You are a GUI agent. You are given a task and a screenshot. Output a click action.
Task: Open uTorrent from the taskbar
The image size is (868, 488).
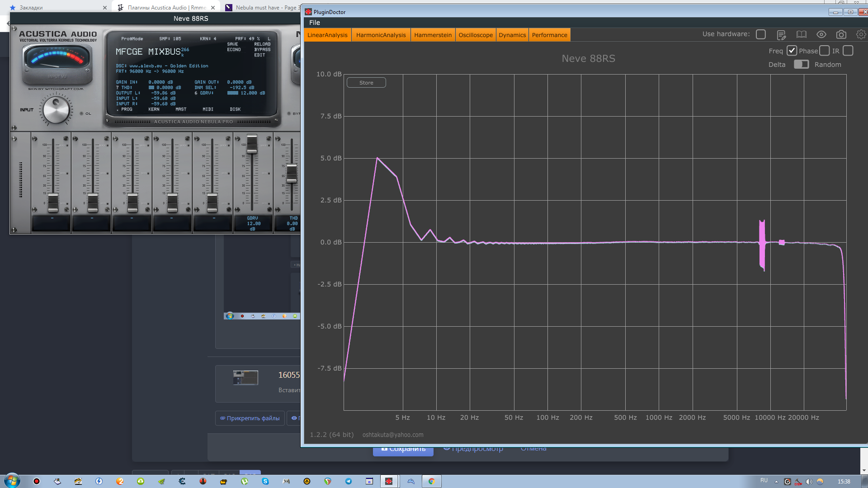(245, 481)
